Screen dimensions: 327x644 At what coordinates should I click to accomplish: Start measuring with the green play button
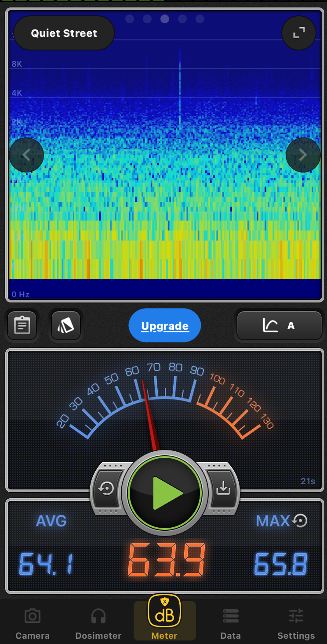165,493
